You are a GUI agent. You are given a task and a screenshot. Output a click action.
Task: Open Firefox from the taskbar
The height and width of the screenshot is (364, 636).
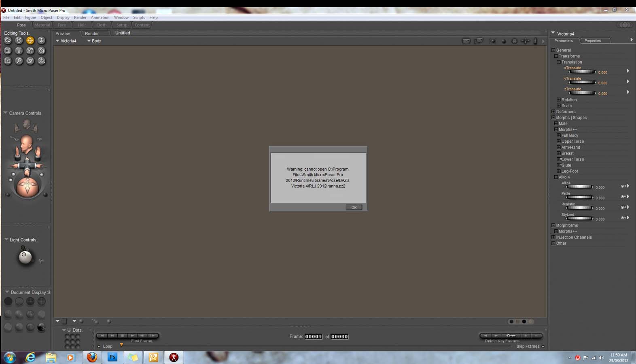[x=92, y=357]
